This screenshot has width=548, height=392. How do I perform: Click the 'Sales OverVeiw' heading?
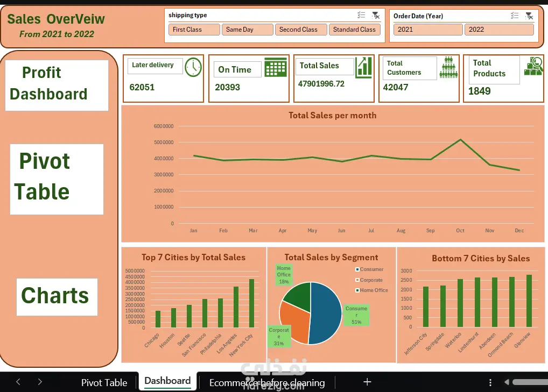click(x=56, y=19)
